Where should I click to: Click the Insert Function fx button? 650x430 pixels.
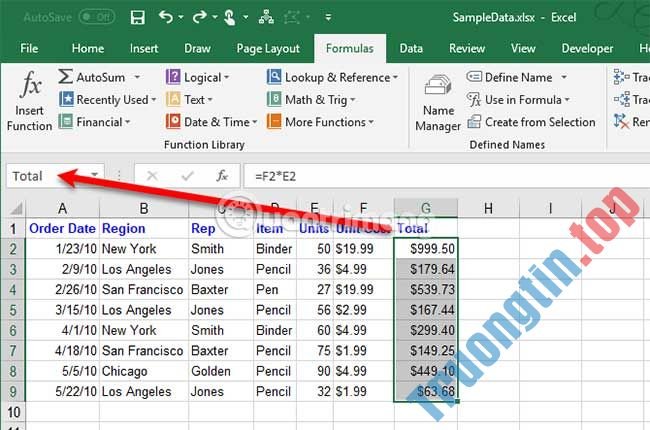pyautogui.click(x=30, y=101)
